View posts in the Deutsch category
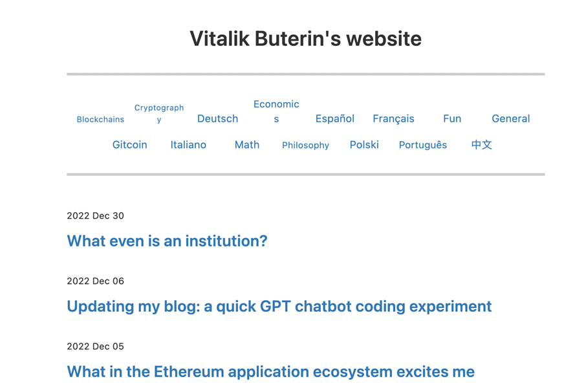This screenshot has height=392, width=573. click(x=217, y=118)
